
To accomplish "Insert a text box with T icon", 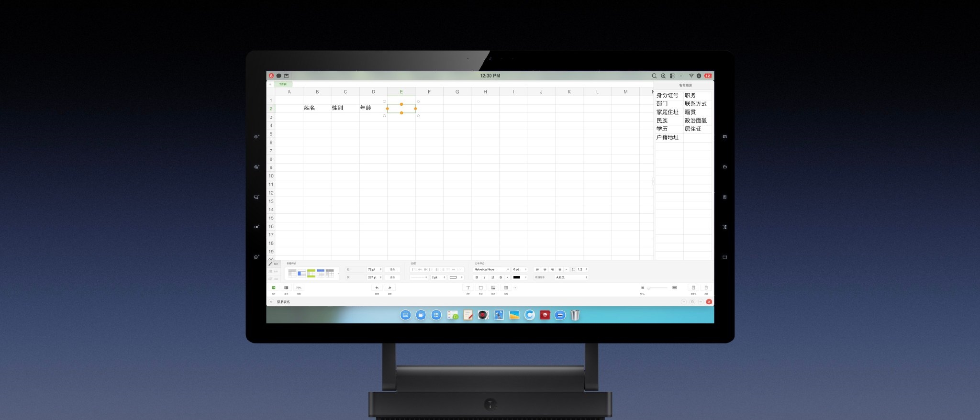I will [468, 288].
